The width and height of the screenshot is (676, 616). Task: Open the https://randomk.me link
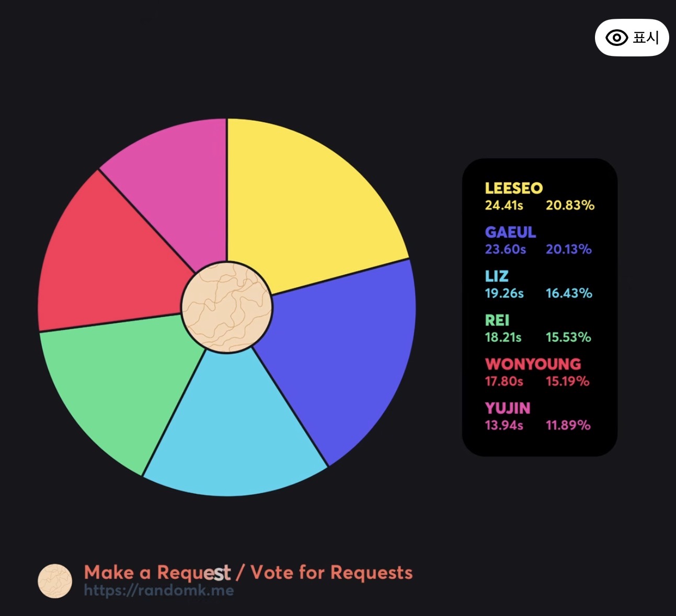click(x=159, y=591)
